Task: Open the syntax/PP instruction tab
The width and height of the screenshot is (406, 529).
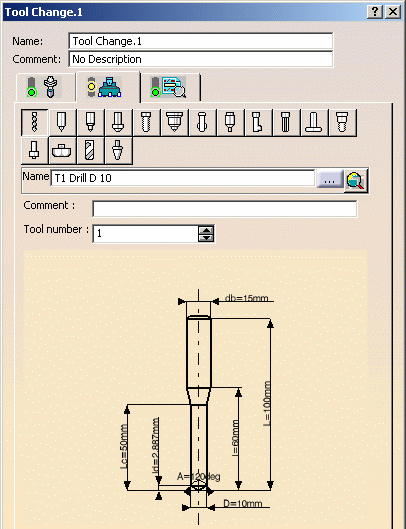Action: [x=170, y=88]
